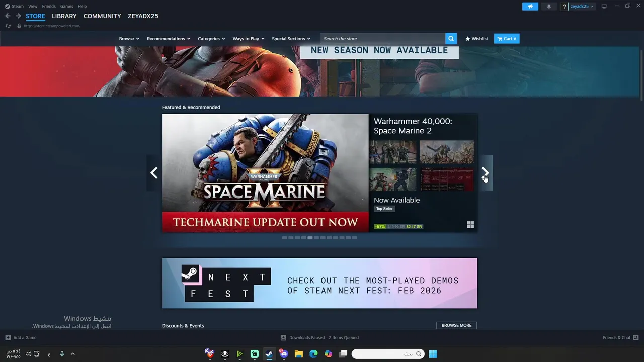Open File Explorer from the taskbar
The image size is (644, 362).
coord(298,354)
